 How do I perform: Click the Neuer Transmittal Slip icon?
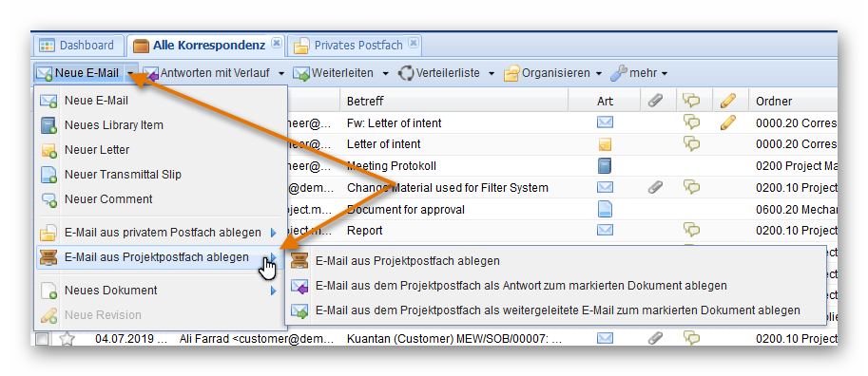[x=48, y=175]
